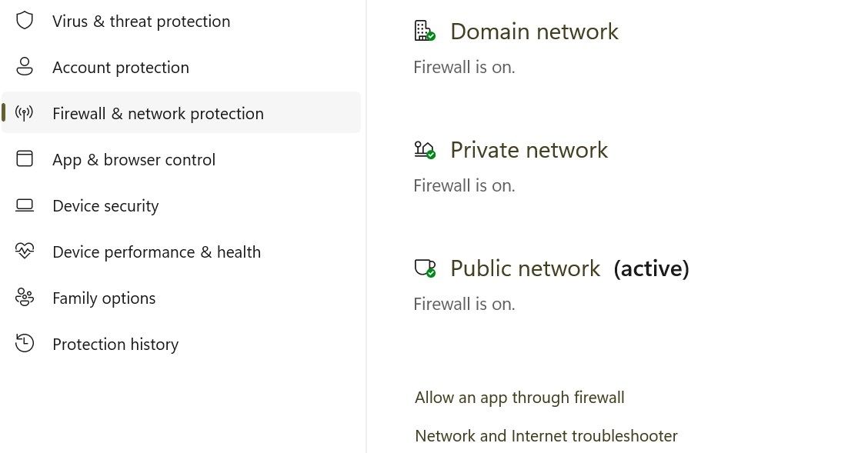Select Firewall & network protection in sidebar
Screen dimensions: 868x453
[158, 113]
